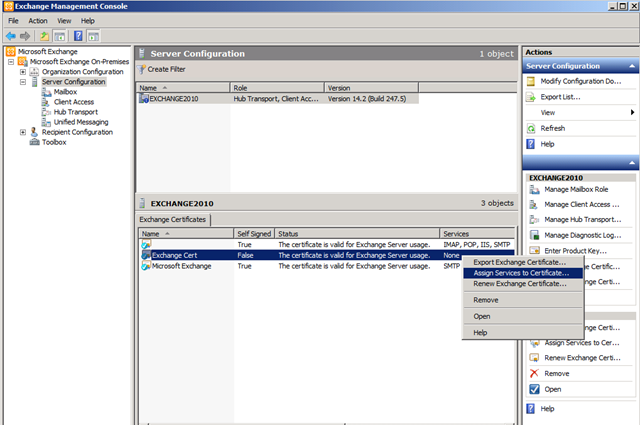
Task: Click the EXCHANGE2010 server icon in list
Action: pyautogui.click(x=144, y=98)
